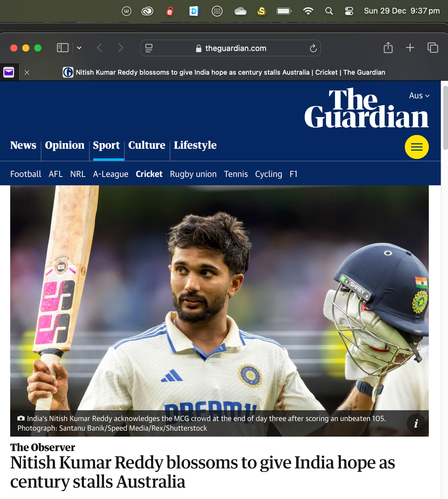Expand the Aus edition dropdown
This screenshot has width=448, height=499.
click(419, 96)
